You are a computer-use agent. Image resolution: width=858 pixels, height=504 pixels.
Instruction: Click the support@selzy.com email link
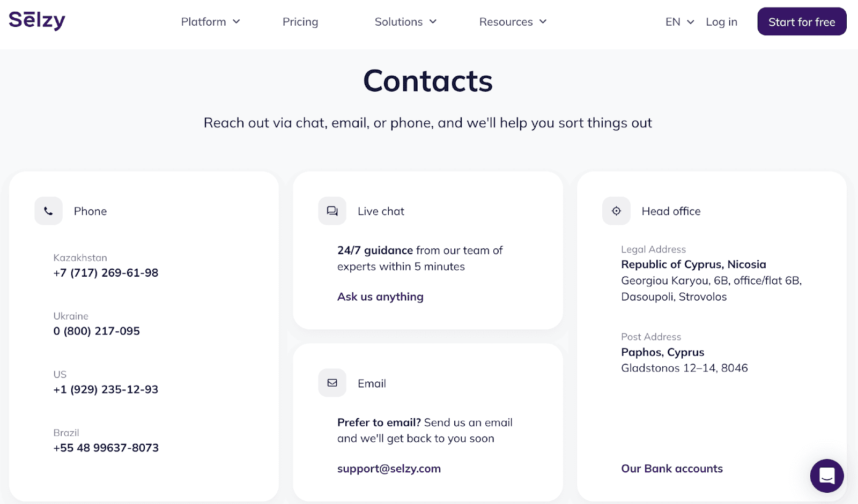[389, 469]
